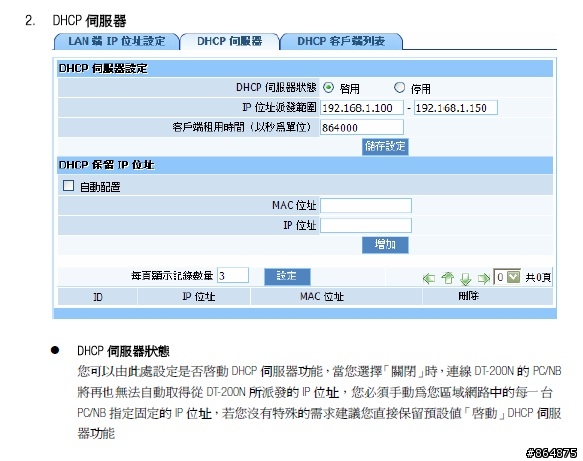Go to previous page with up arrow icon
The height and width of the screenshot is (461, 583).
[448, 278]
